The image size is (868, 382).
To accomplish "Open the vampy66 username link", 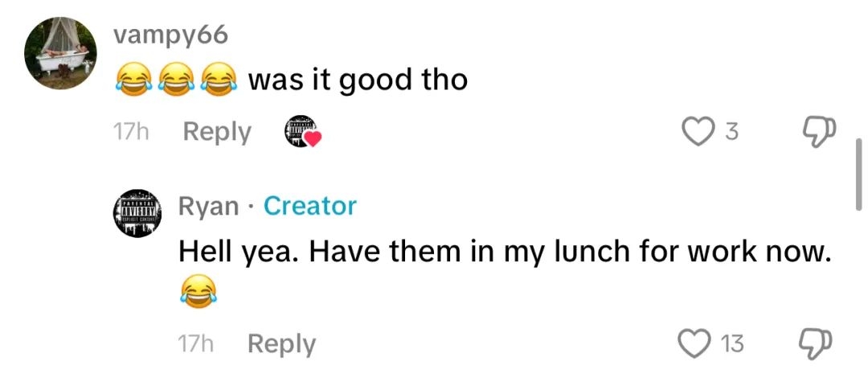I will (170, 36).
